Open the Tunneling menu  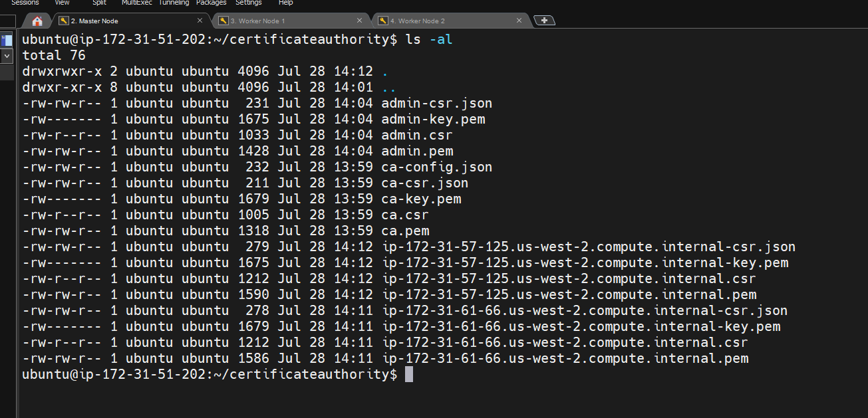click(x=174, y=3)
